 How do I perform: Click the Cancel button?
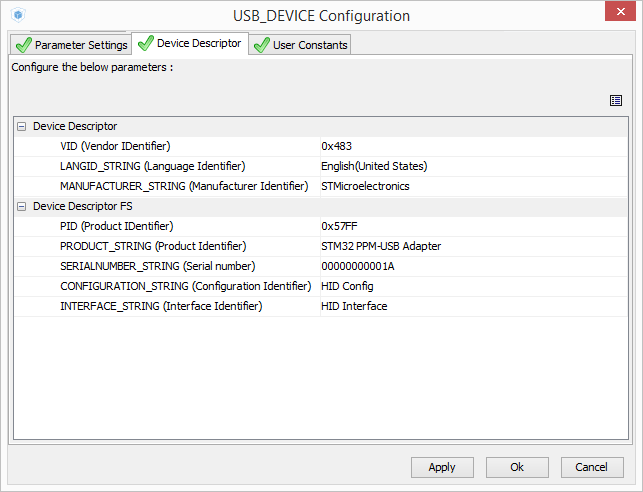point(593,467)
